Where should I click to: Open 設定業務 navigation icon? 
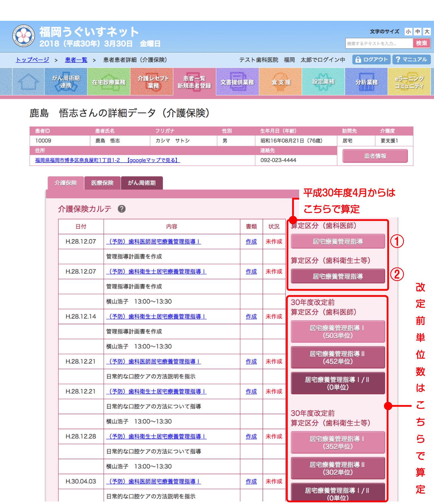(323, 82)
